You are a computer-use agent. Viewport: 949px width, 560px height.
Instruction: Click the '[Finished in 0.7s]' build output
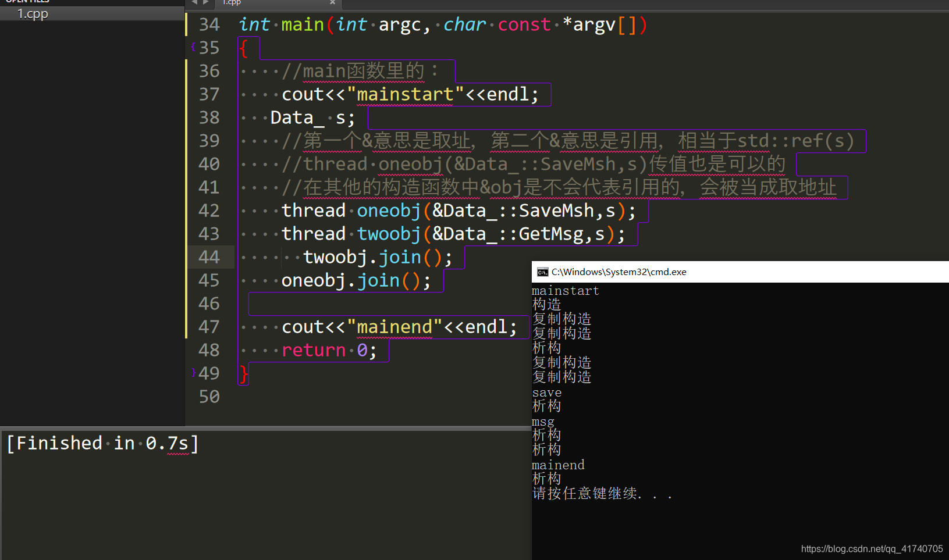click(x=102, y=444)
